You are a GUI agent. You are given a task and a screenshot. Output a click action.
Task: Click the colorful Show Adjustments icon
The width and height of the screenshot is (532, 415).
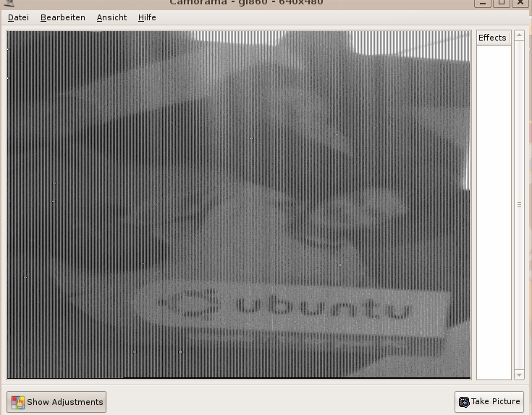tap(18, 402)
